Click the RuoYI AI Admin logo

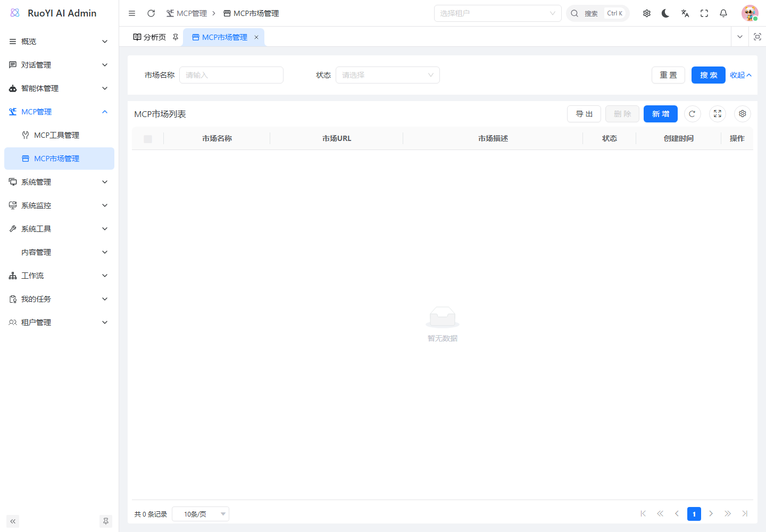(x=54, y=13)
